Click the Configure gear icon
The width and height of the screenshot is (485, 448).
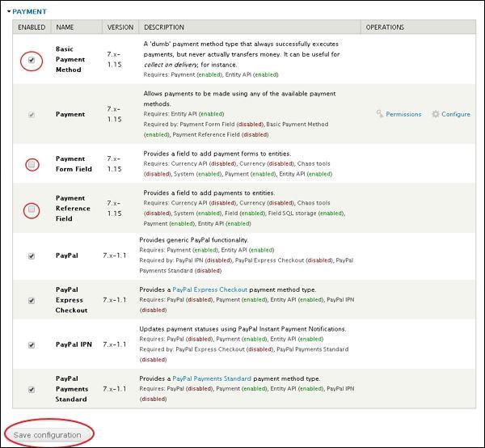(x=436, y=114)
